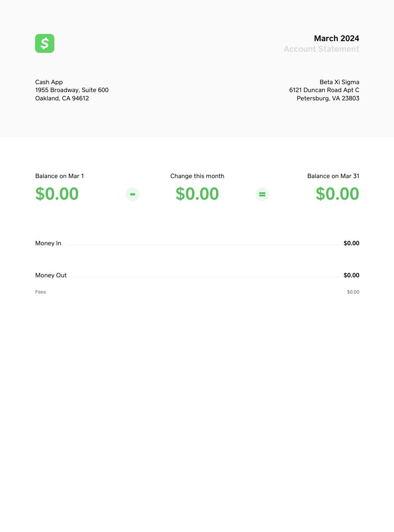Click the Account Statement subtitle
Image resolution: width=394 pixels, height=532 pixels.
[322, 49]
